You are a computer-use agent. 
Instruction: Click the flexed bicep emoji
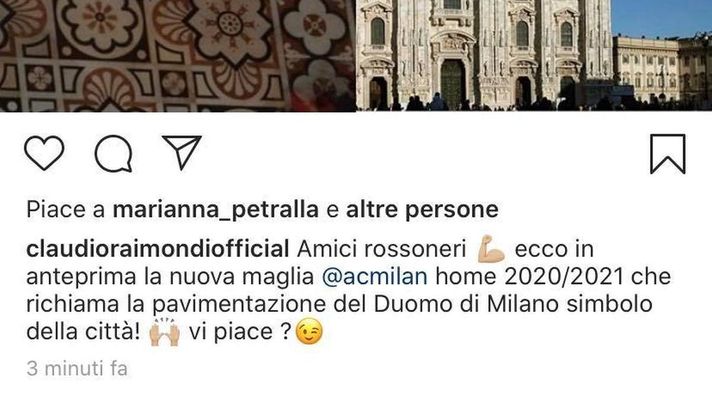490,249
